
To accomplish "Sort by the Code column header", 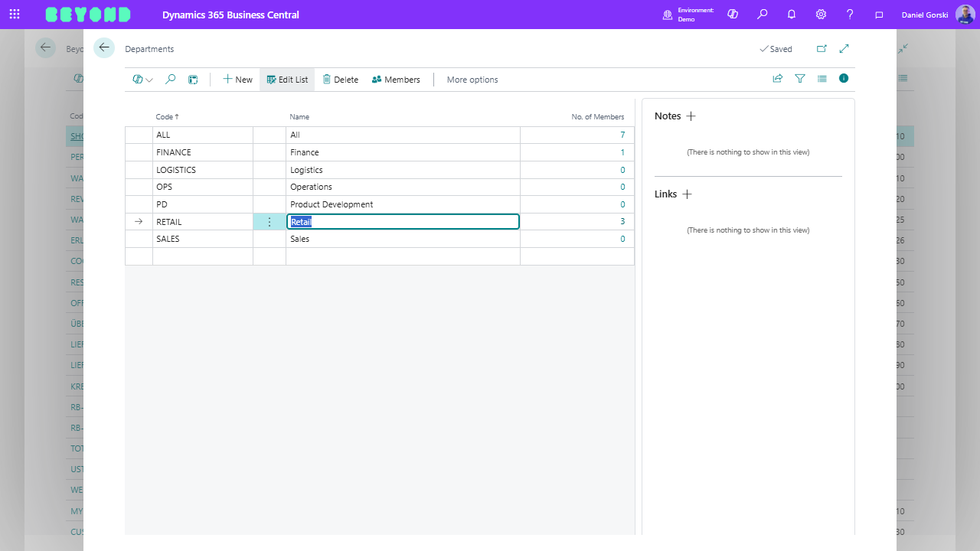I will [x=165, y=117].
